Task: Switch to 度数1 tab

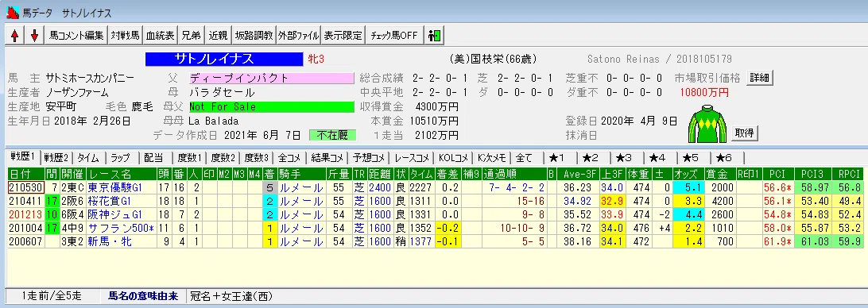Action: [x=189, y=157]
